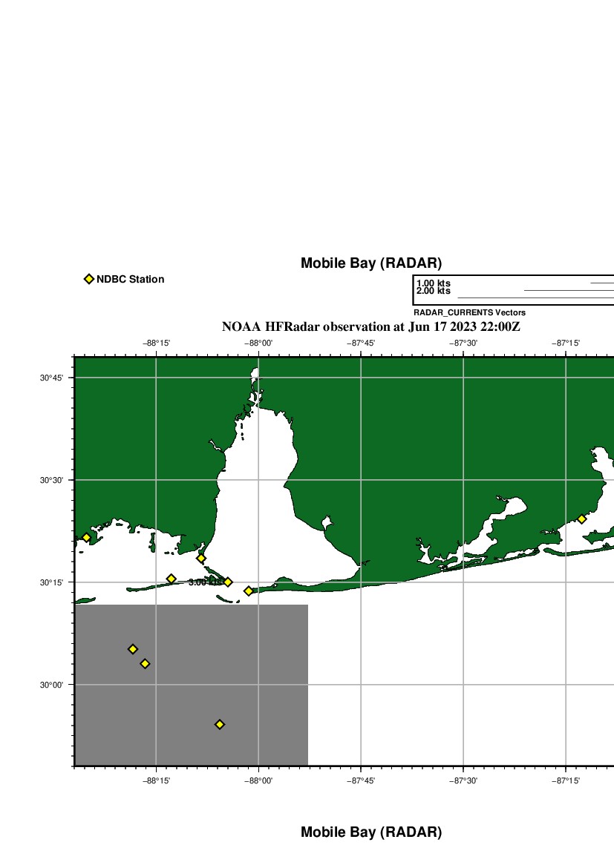Viewport: 614px width, 868px height.
Task: Click the upper-left marker of the gray-area pair
Action: [133, 649]
